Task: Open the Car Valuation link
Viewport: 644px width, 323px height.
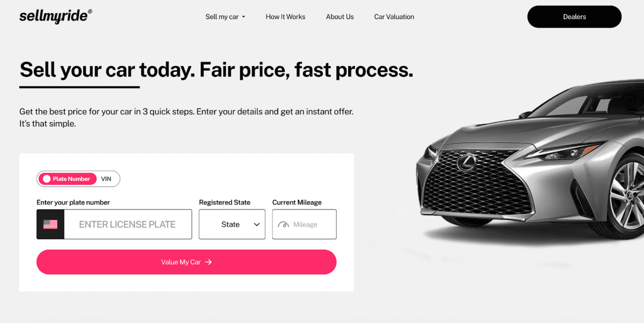Action: 394,17
